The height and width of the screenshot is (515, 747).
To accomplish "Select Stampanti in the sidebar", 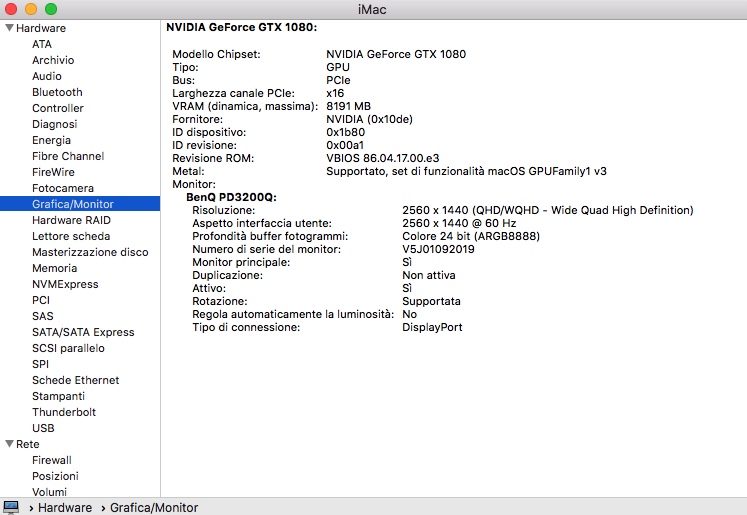I will click(x=58, y=396).
